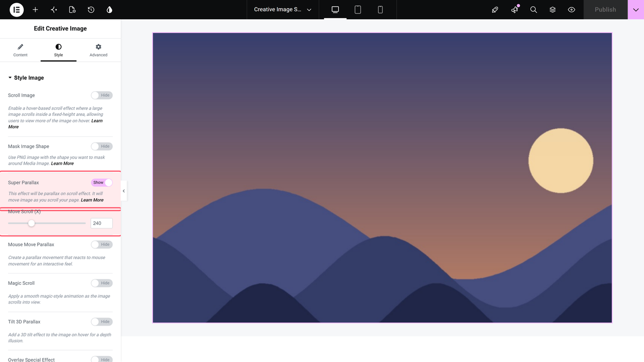The height and width of the screenshot is (362, 644).
Task: Collapse the editor side panel arrow
Action: pyautogui.click(x=123, y=191)
